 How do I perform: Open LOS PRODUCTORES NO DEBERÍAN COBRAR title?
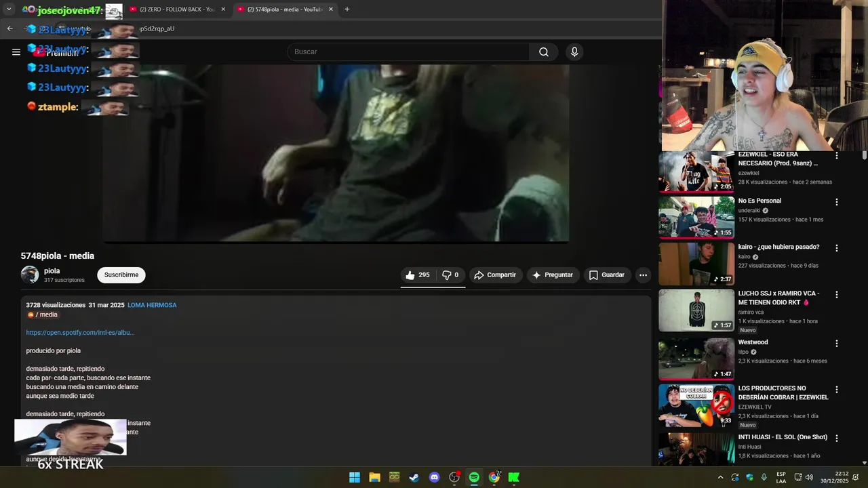click(783, 393)
